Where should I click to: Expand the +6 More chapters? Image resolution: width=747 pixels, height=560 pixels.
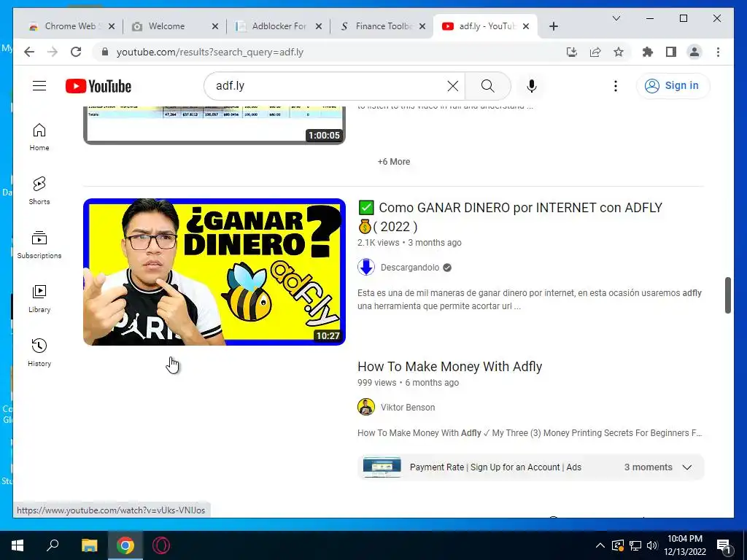pos(393,161)
